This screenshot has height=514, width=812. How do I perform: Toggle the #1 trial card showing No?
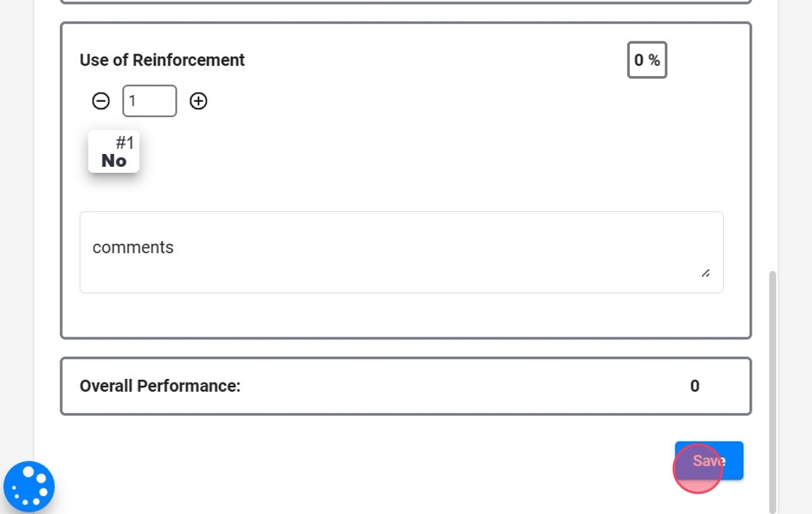click(114, 152)
